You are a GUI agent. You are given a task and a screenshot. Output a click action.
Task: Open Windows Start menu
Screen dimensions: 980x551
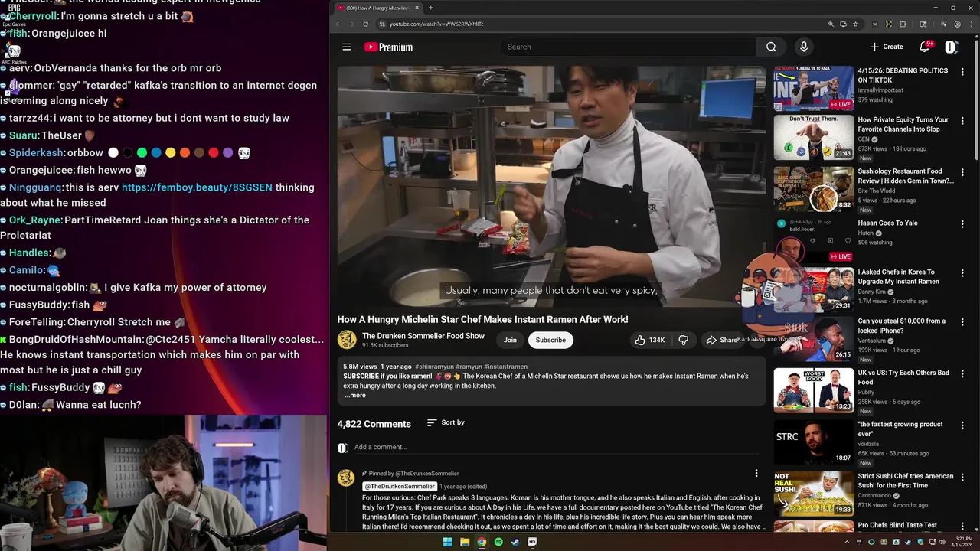[x=447, y=542]
